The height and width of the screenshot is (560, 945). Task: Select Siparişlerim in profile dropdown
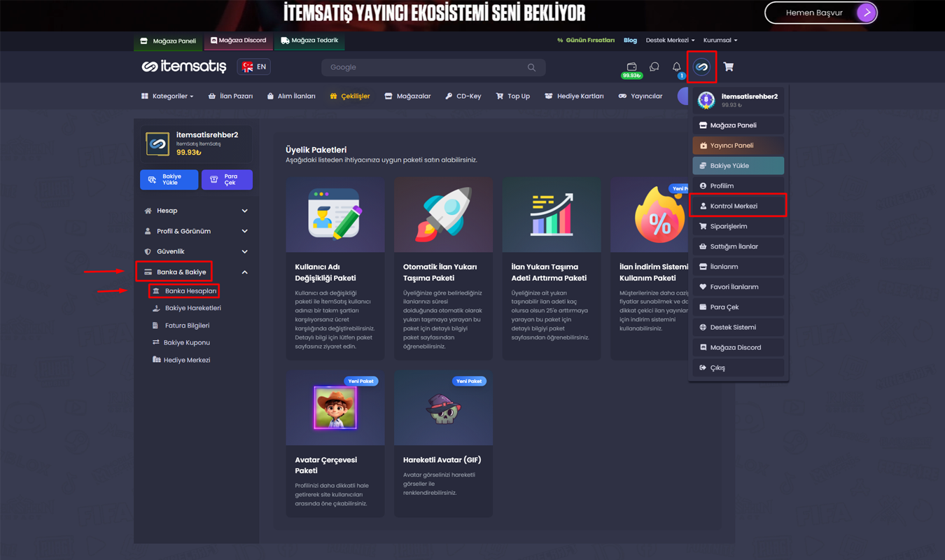[738, 226]
